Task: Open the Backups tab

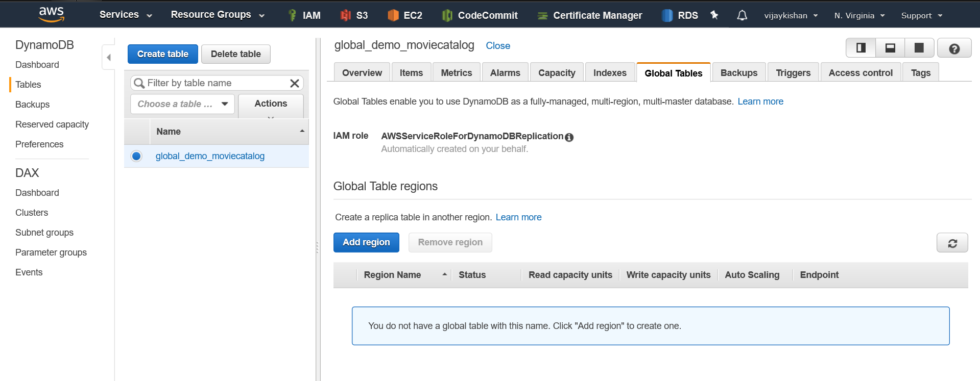Action: click(738, 73)
